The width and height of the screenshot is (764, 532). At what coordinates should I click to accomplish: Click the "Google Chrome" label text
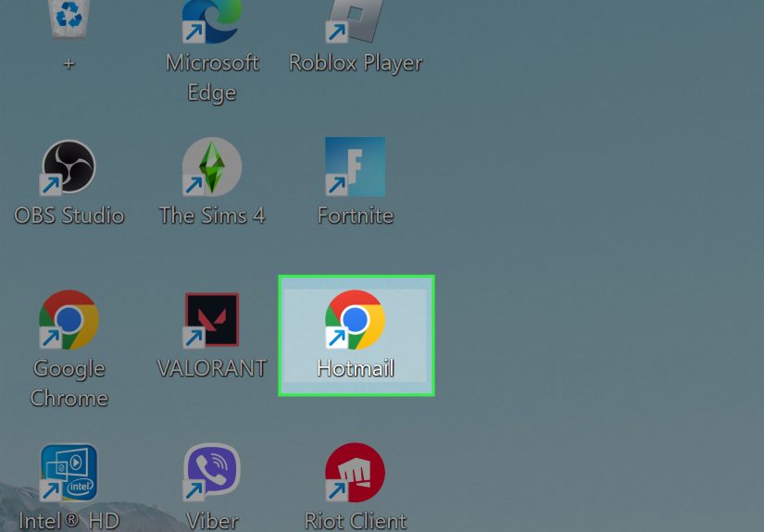(69, 383)
